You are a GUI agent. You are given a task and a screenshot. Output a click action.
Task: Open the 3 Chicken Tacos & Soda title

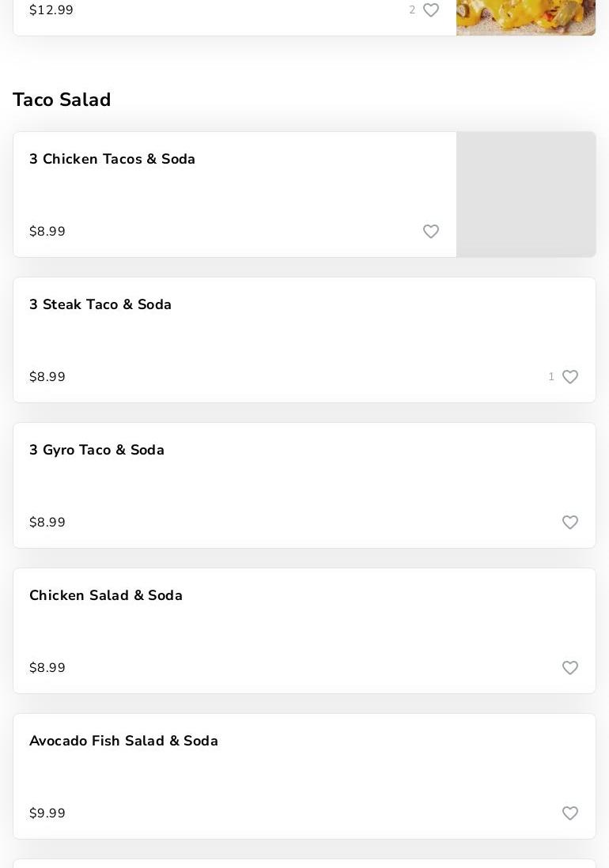[x=112, y=159]
